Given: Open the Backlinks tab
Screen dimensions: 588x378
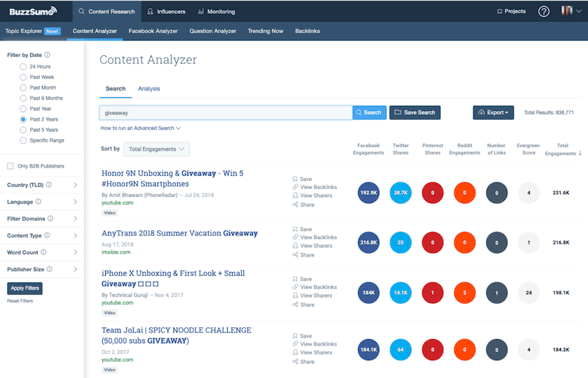Looking at the screenshot, I should (307, 31).
